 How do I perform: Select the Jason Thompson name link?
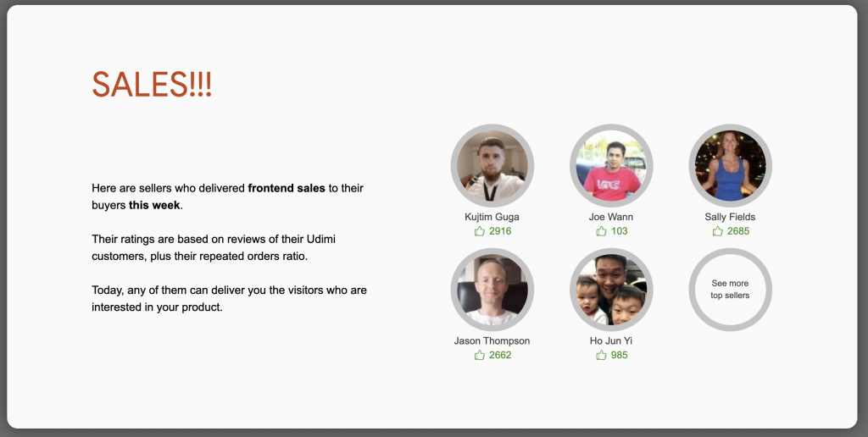[492, 341]
